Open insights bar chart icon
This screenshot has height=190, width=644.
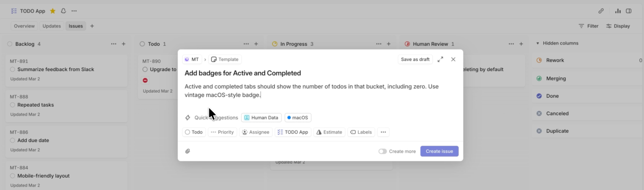click(x=618, y=11)
